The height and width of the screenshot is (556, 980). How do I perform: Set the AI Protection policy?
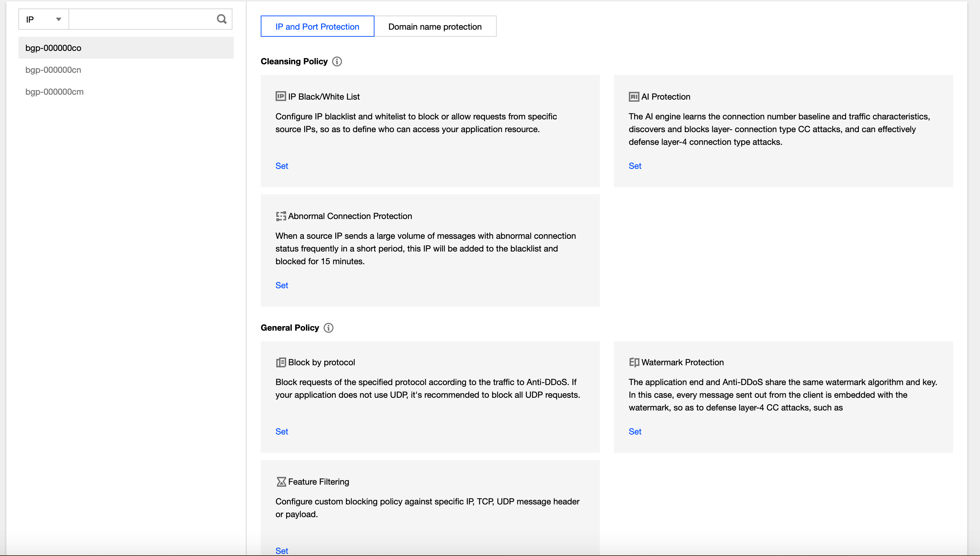point(635,166)
